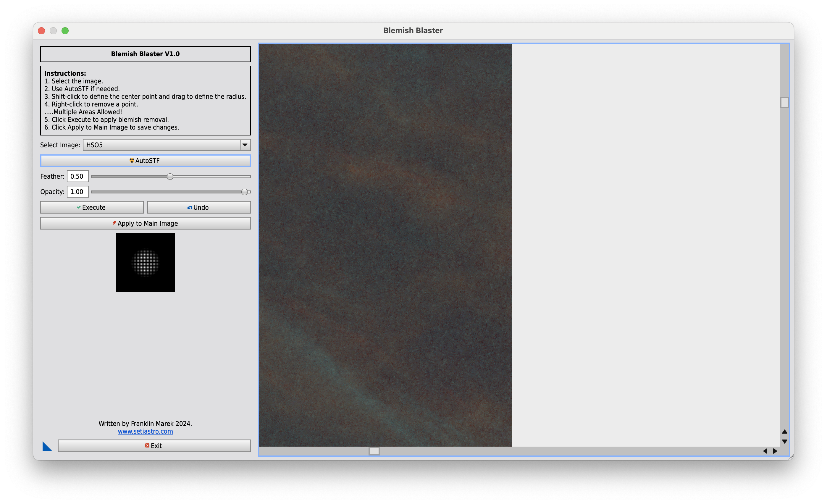Click the Blemish Blaster V1.0 title label
Screen dimensions: 827x504
[x=145, y=54]
